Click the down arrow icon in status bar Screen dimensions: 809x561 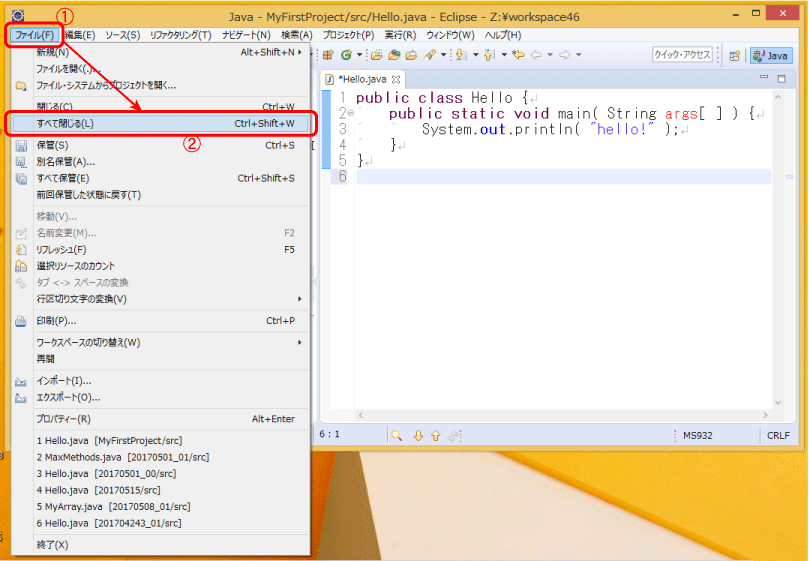[x=418, y=436]
